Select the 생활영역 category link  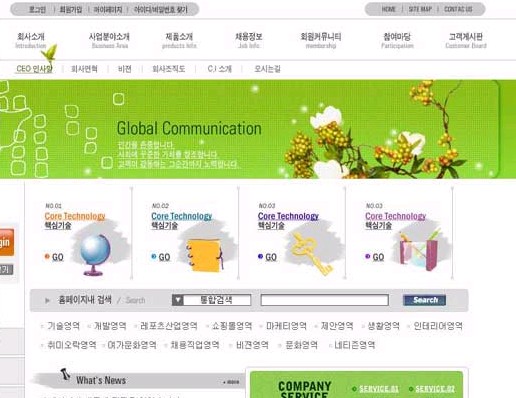tap(383, 326)
